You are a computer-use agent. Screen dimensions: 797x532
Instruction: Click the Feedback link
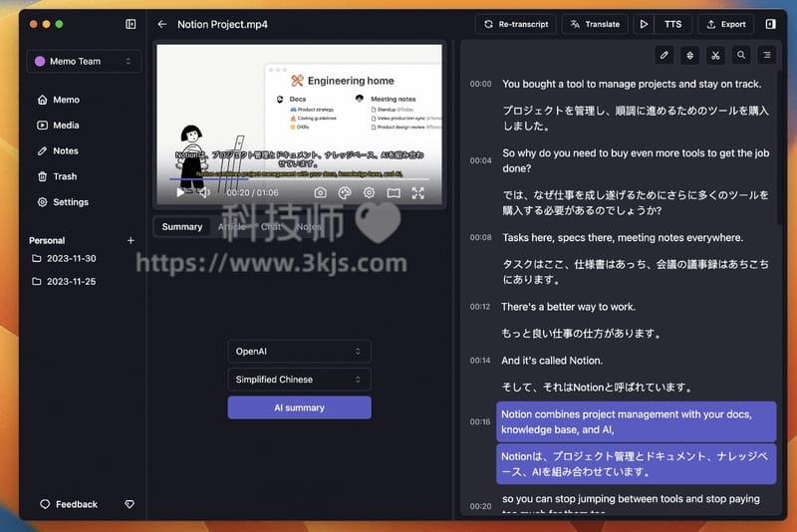69,504
